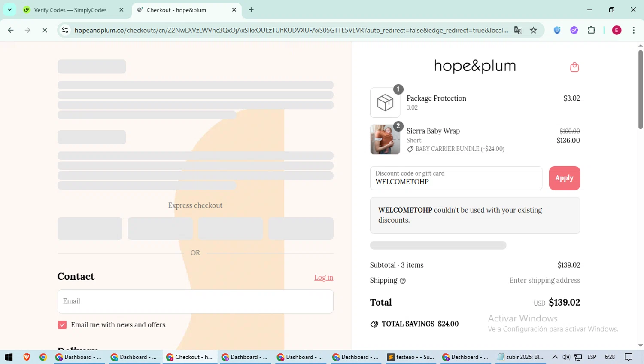Open the Extensions puzzle menu
644x364 pixels.
click(x=591, y=30)
